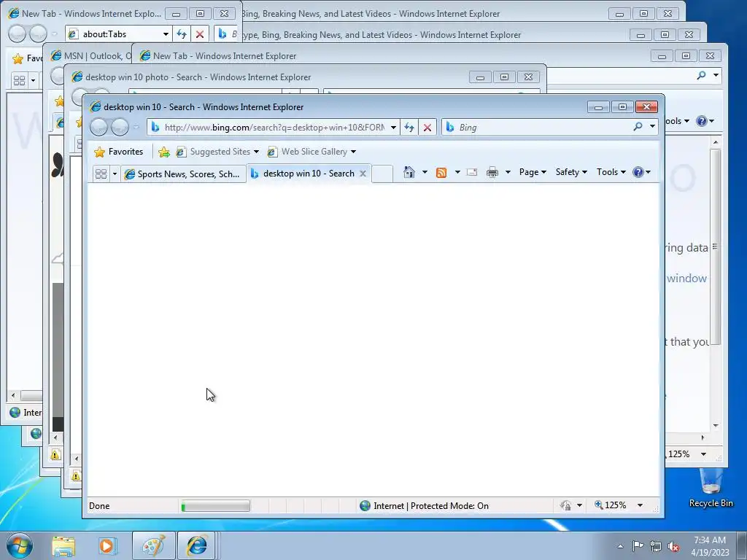Click the Quick Tabs grid icon in front window

coord(101,174)
